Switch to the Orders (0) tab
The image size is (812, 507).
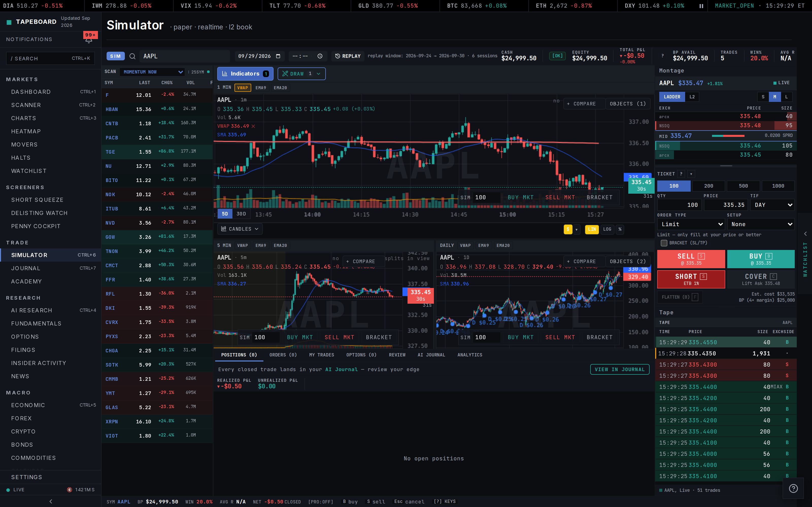coord(283,355)
